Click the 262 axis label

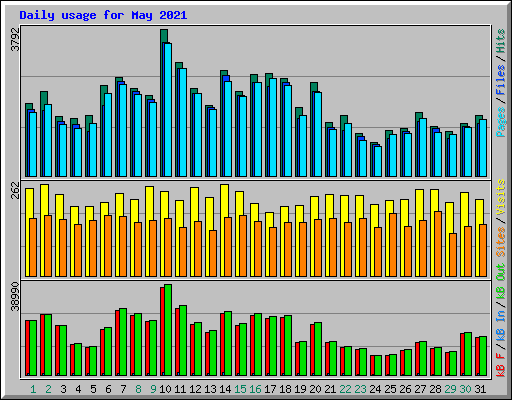(x=15, y=190)
